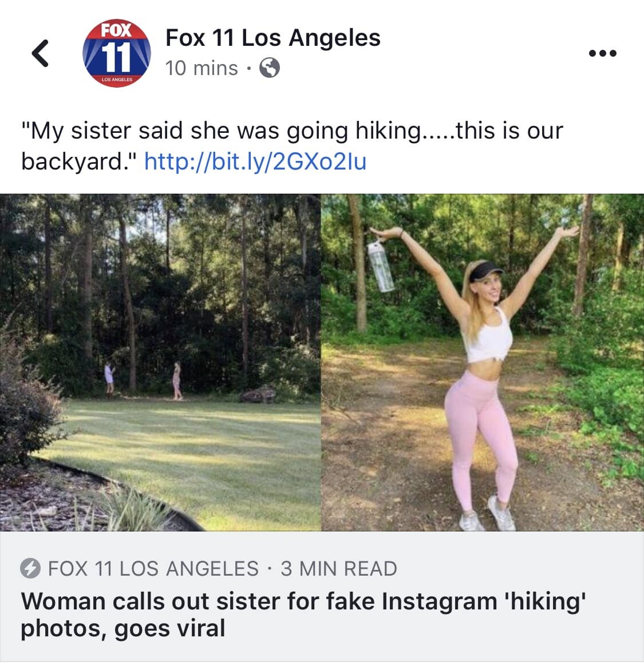Click the "photos, goes viral" headline line
This screenshot has width=644, height=665.
(x=123, y=628)
